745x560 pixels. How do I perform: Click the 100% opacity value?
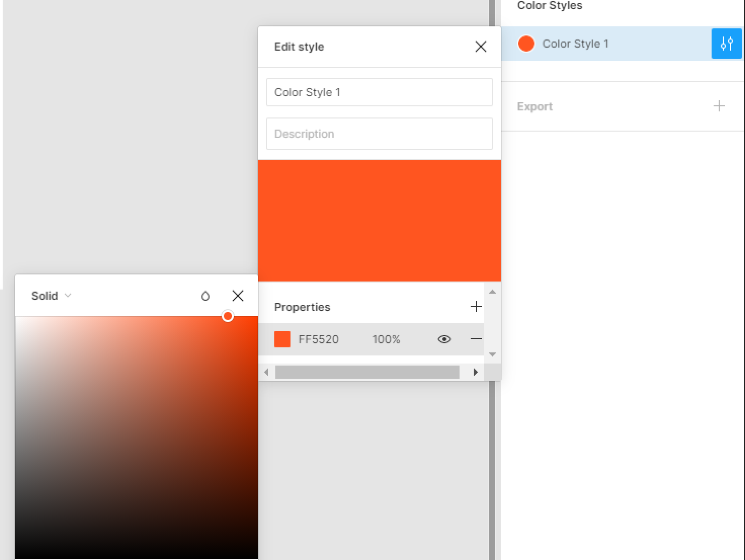tap(386, 339)
